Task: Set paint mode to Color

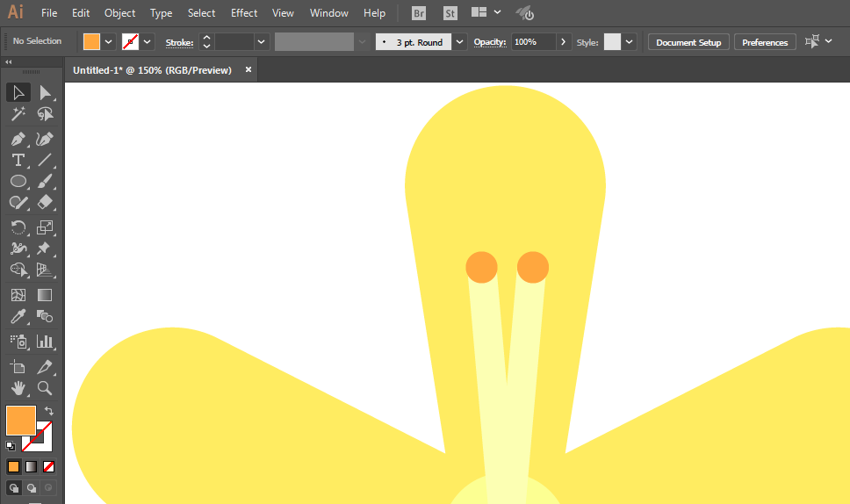Action: 13,466
